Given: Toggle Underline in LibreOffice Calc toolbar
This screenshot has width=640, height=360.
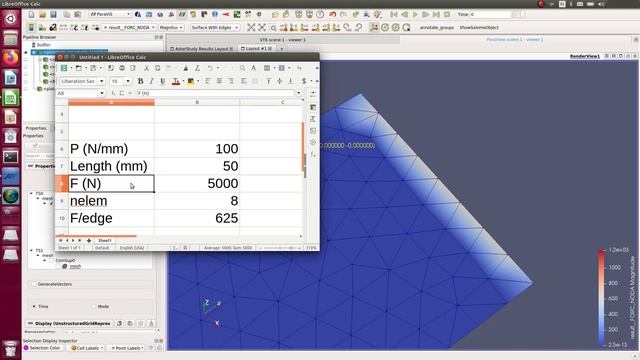Looking at the screenshot, I should click(x=162, y=81).
